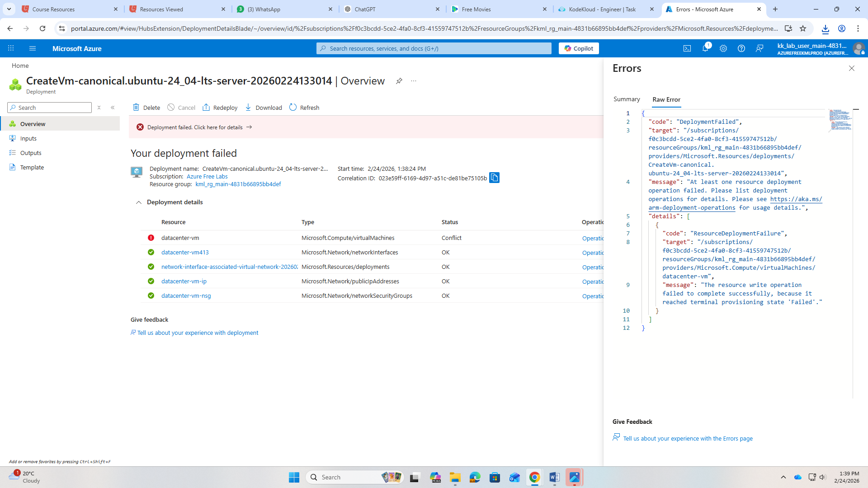868x488 pixels.
Task: Pin the deployment overview page
Action: pyautogui.click(x=399, y=81)
